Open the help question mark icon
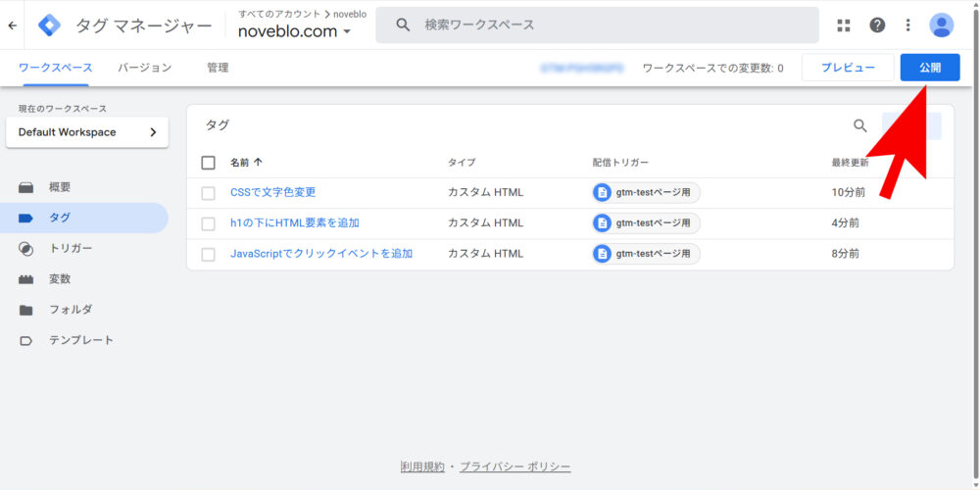This screenshot has height=490, width=980. [877, 25]
